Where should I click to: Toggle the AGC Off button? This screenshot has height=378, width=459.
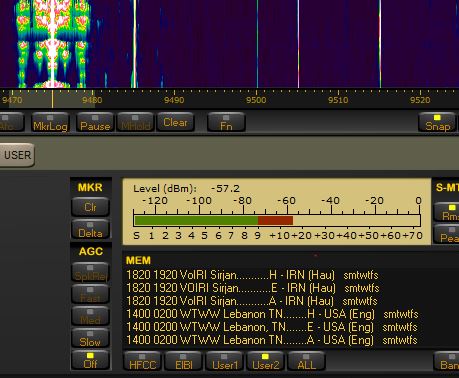tap(90, 360)
